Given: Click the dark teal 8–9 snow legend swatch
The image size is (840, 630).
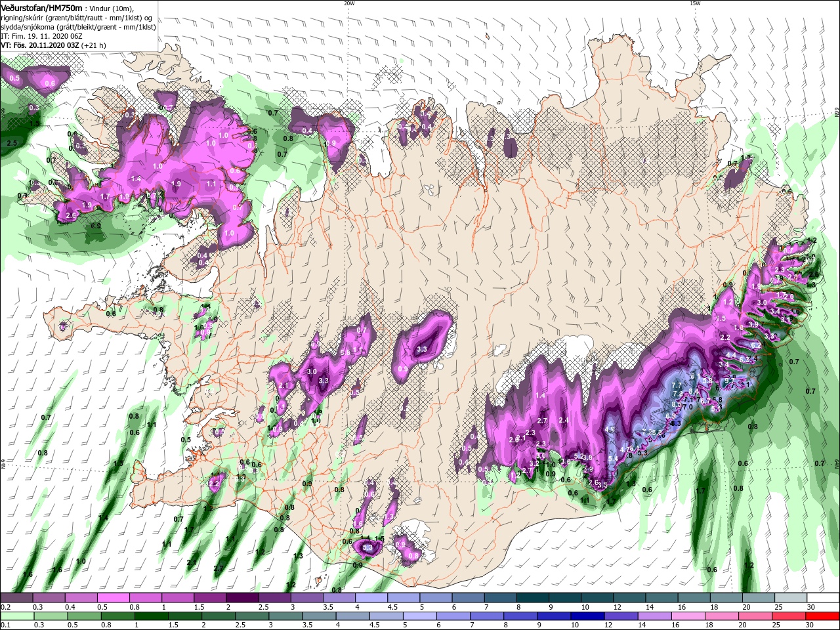Looking at the screenshot, I should [532, 598].
